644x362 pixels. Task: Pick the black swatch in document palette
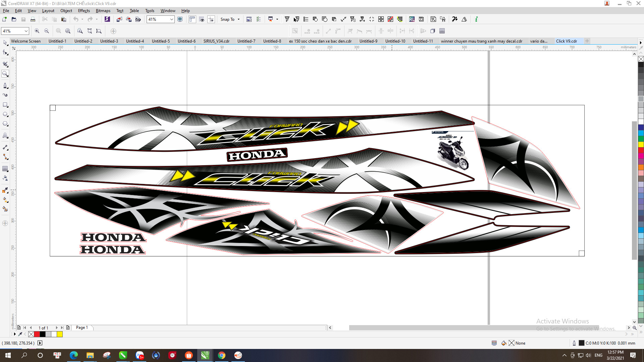click(x=43, y=334)
